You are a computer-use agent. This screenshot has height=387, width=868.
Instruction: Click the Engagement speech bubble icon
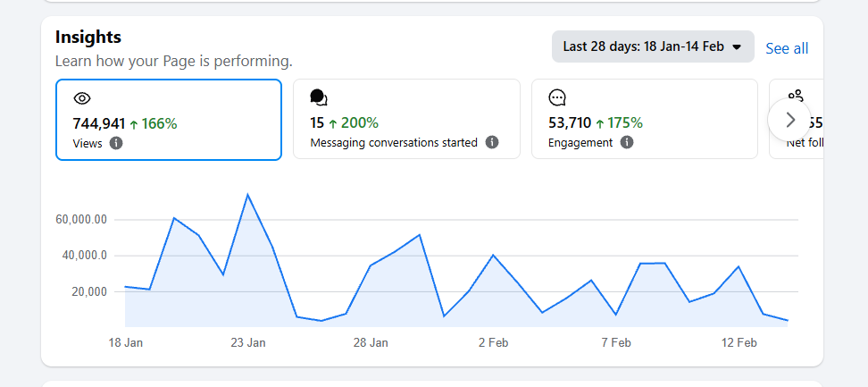(557, 98)
